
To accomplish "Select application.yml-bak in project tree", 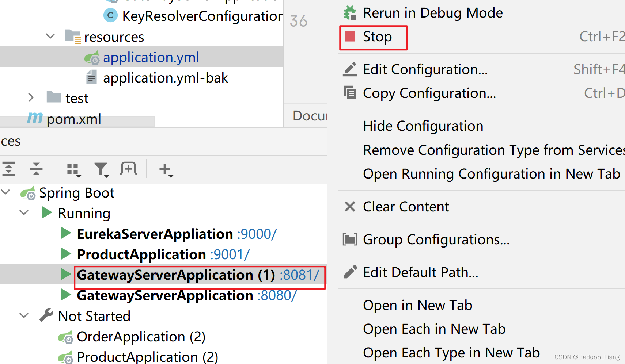I will [165, 78].
